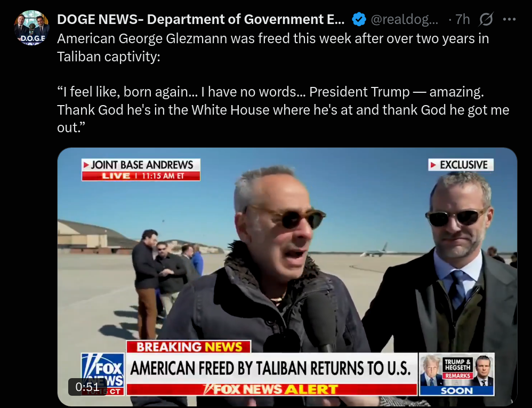Click the EXCLUSIVE tag in video

click(461, 165)
